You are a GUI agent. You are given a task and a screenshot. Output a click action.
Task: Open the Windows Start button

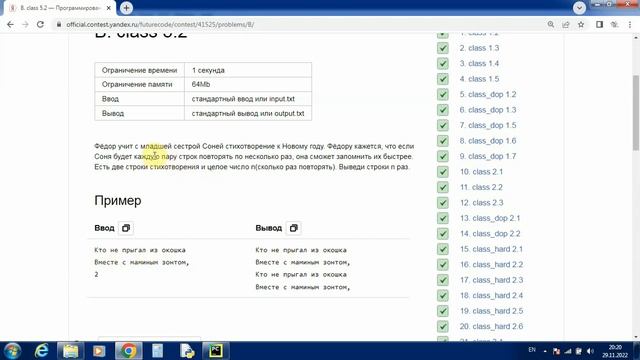12,351
